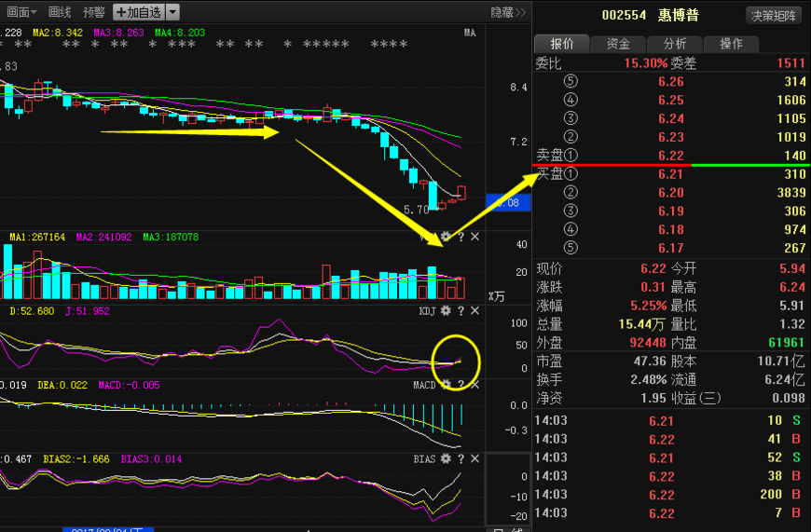Click the BIAS indicator label
The height and width of the screenshot is (532, 811).
[424, 458]
